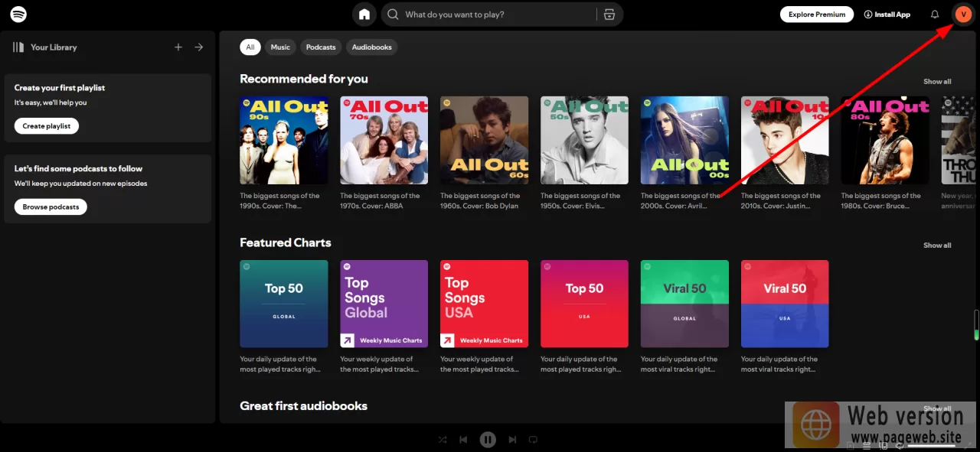Click 'The biggest songs of the 1960s' description
The image size is (980, 452).
pyautogui.click(x=481, y=200)
